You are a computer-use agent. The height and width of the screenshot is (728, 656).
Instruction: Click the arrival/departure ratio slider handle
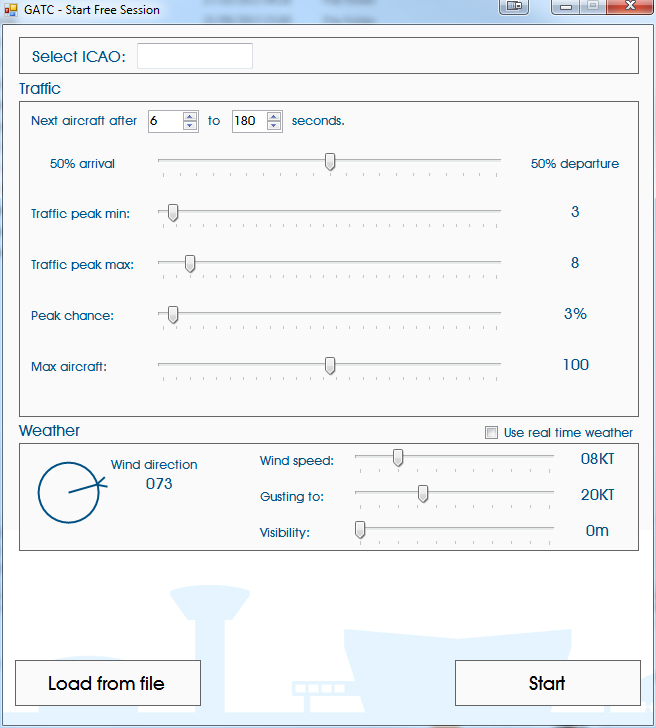point(330,162)
